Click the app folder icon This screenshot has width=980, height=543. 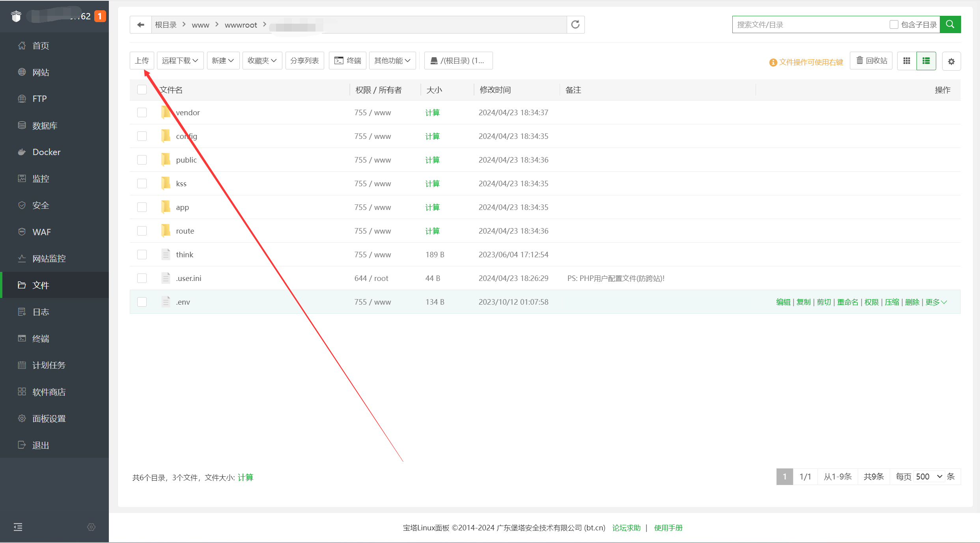coord(166,207)
